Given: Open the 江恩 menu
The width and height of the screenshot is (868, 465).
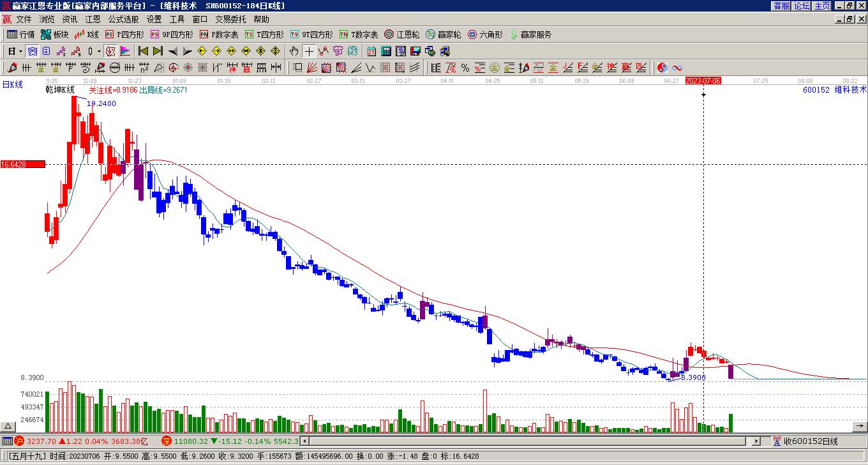Looking at the screenshot, I should pyautogui.click(x=93, y=19).
